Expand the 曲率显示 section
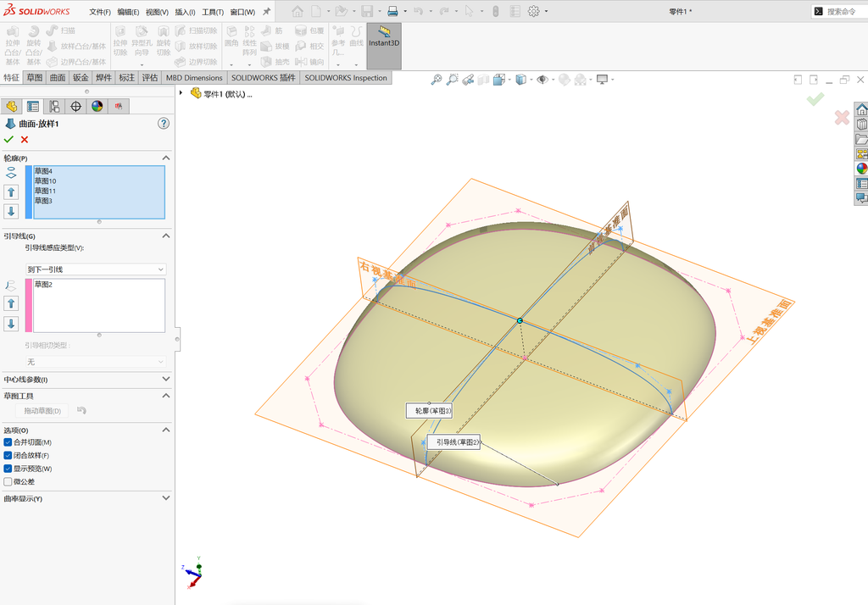Screen dimensions: 868x605 tap(165, 498)
